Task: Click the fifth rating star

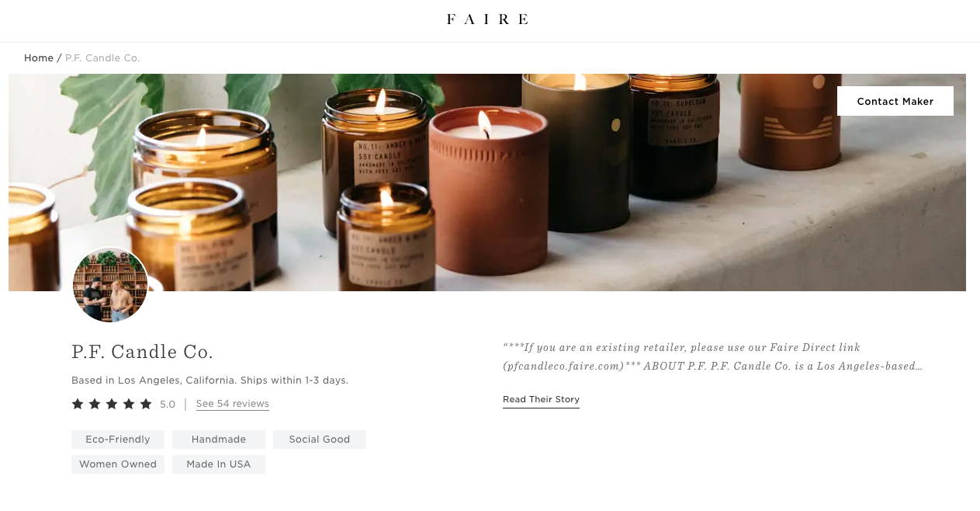Action: 146,404
